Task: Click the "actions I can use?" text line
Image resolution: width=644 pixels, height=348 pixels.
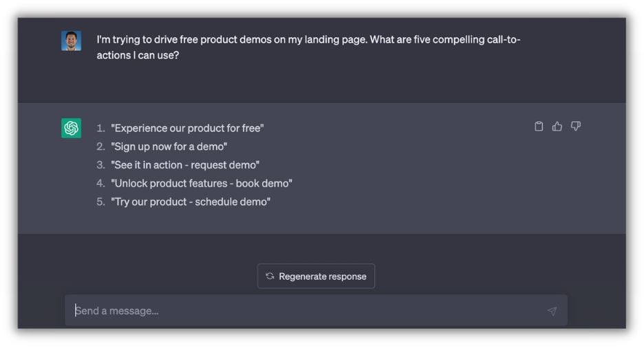Action: (138, 55)
